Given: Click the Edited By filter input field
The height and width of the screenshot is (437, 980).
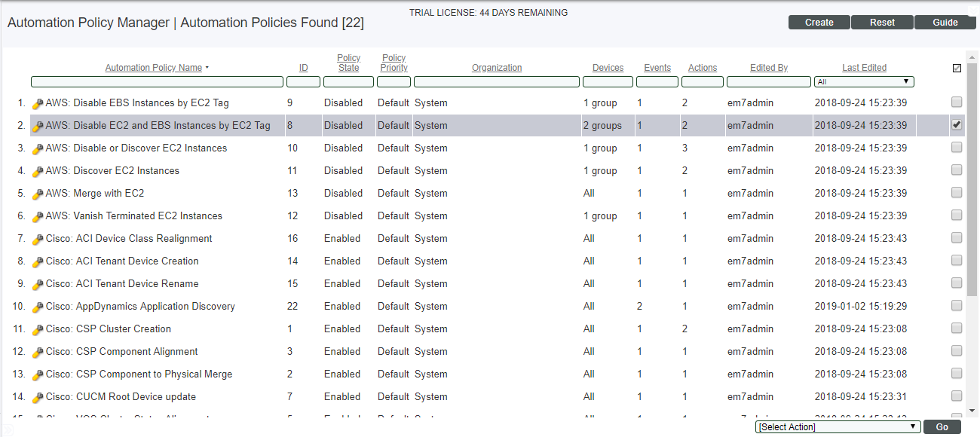Looking at the screenshot, I should [768, 81].
